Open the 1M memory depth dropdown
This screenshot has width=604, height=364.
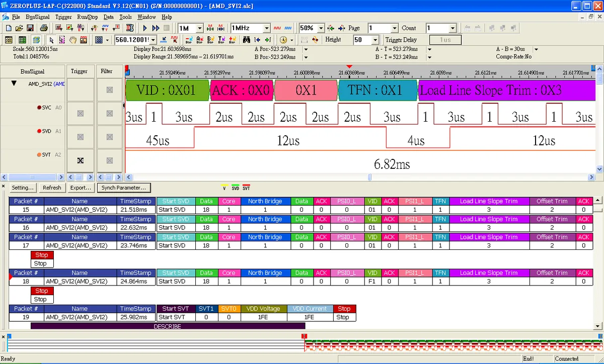tap(200, 29)
